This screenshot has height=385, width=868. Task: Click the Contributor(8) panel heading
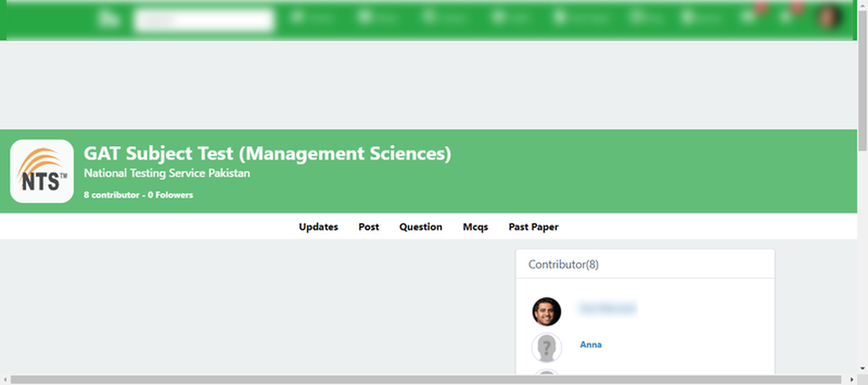pos(564,264)
